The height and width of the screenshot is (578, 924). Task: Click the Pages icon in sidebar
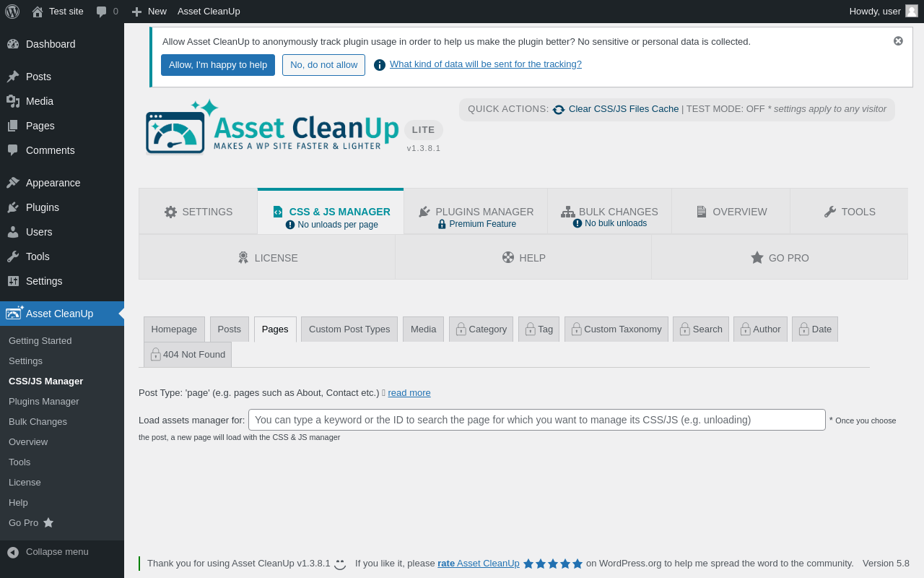(x=13, y=126)
